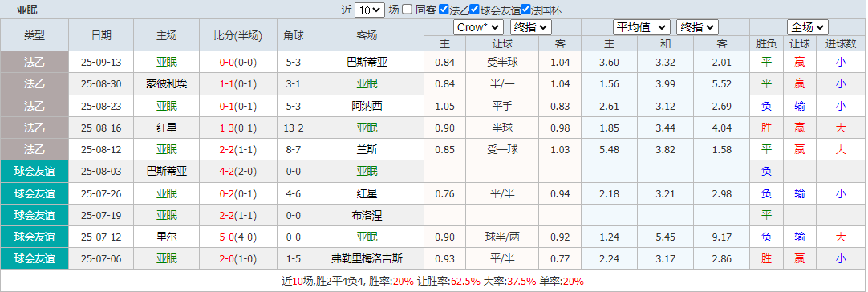868x292 pixels.
Task: Click the score 0-0(0-0)
Action: tap(238, 63)
